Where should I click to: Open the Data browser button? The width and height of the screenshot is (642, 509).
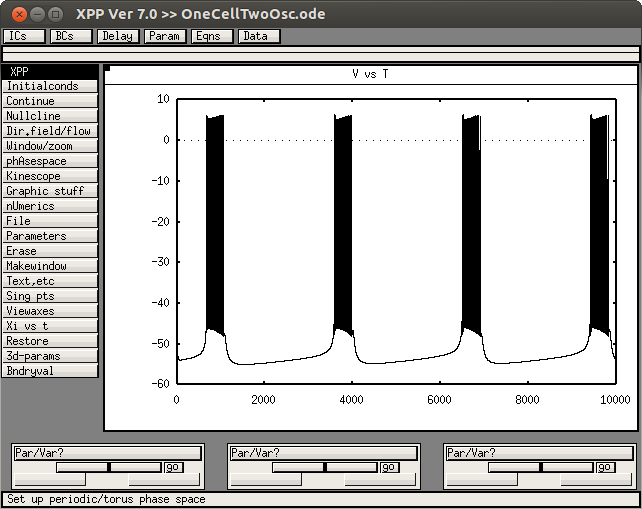coord(259,36)
